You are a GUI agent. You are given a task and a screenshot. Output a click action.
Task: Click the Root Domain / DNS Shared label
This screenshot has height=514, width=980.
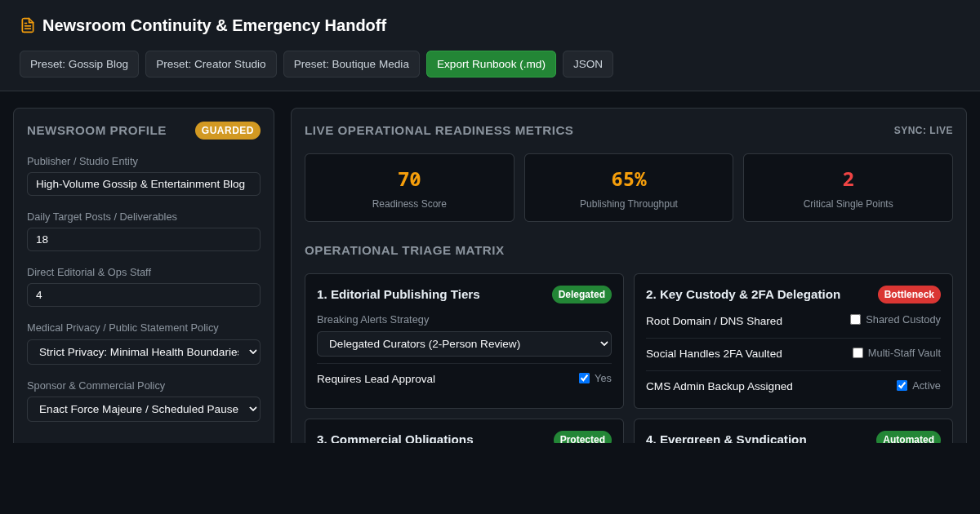click(714, 321)
